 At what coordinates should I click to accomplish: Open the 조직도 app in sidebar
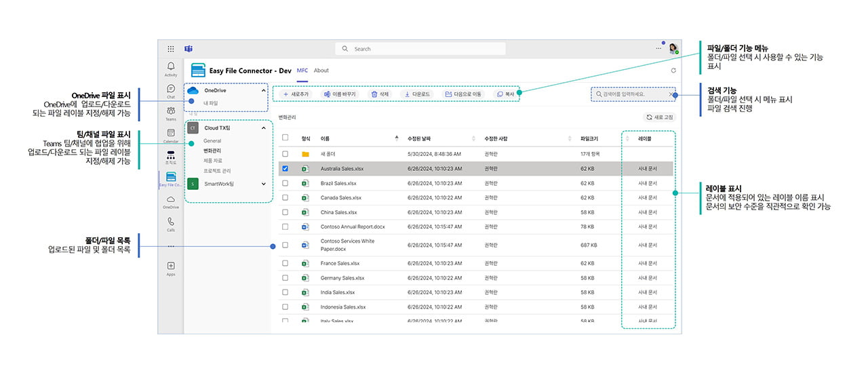pyautogui.click(x=171, y=157)
